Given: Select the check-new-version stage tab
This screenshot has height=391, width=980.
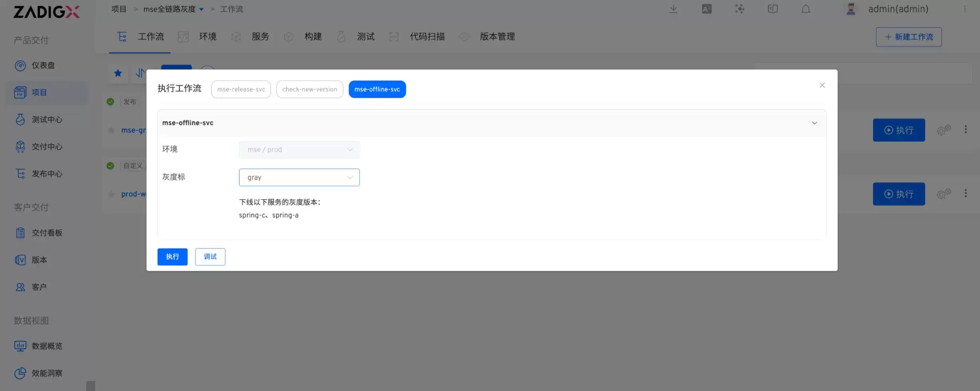Looking at the screenshot, I should [309, 89].
